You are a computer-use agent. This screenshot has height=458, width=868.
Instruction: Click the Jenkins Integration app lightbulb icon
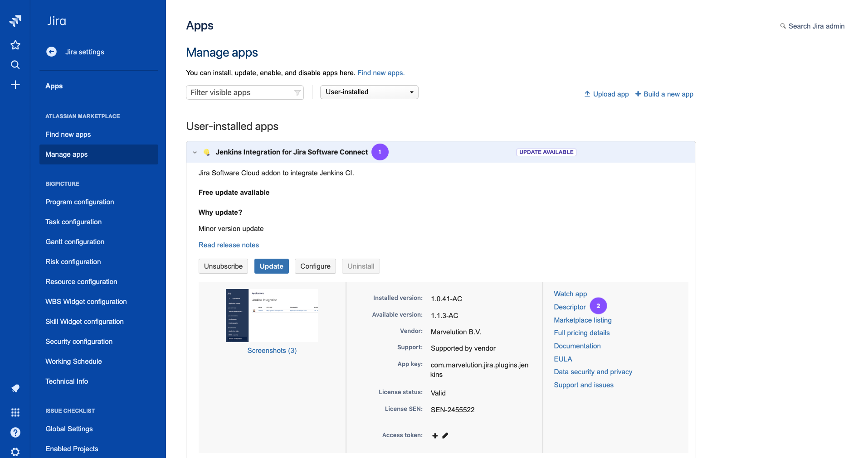tap(207, 152)
